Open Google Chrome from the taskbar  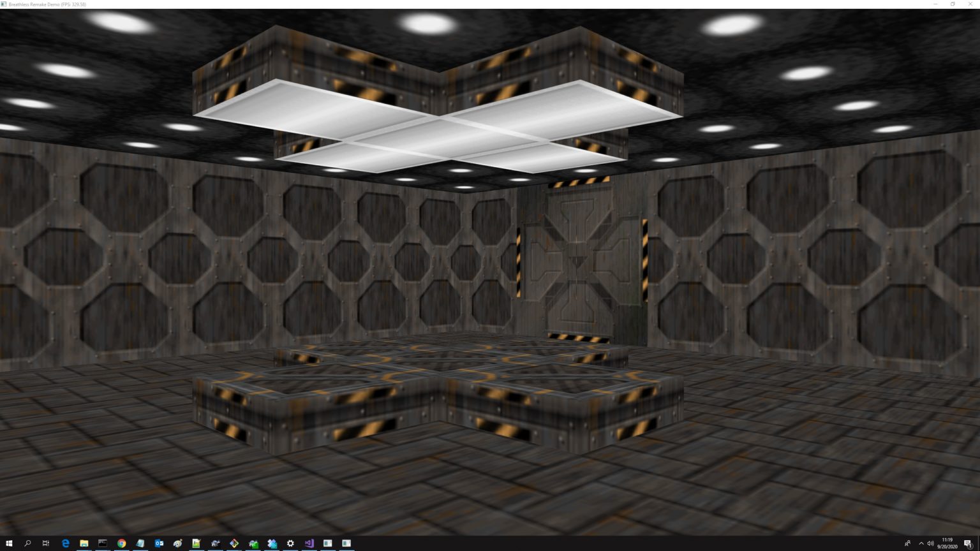[121, 543]
